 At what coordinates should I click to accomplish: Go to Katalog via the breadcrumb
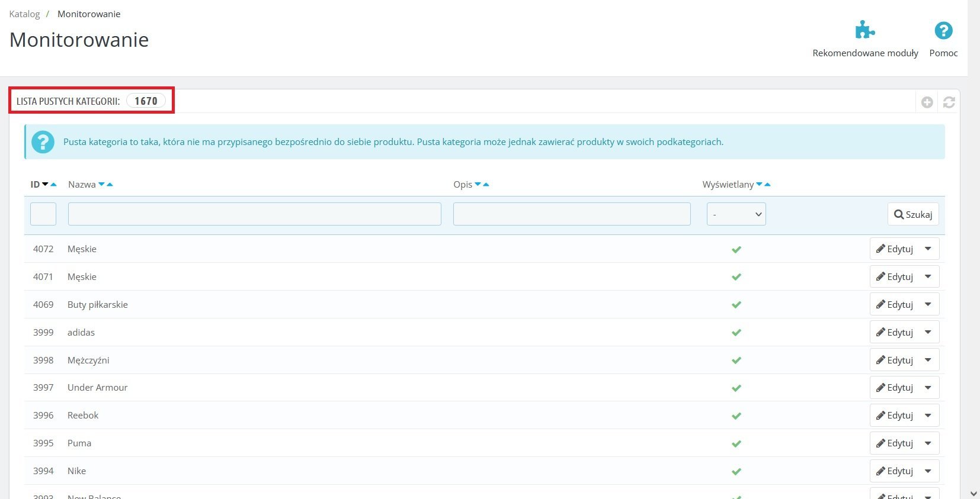(x=24, y=14)
